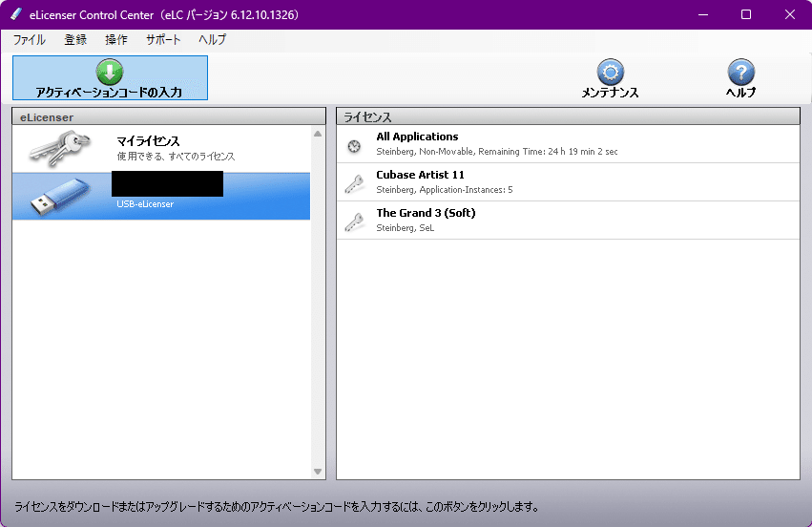Click the eLicenser list scroll down arrow

point(318,472)
